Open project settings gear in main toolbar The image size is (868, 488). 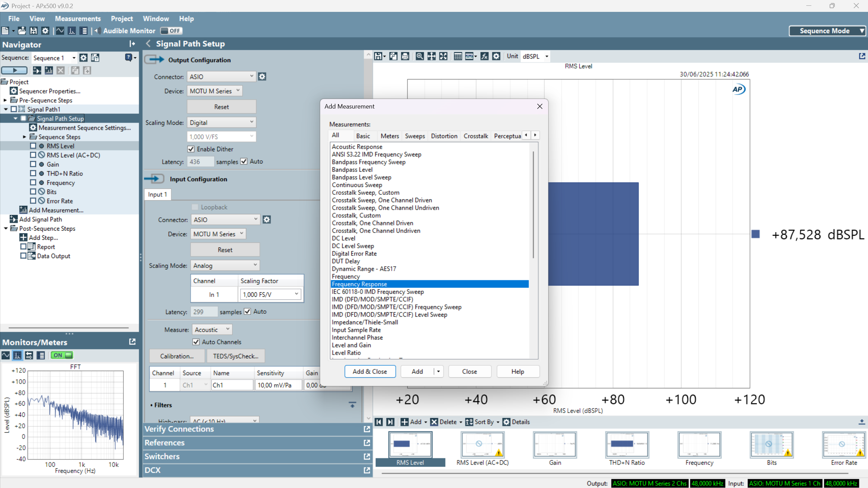tap(45, 31)
